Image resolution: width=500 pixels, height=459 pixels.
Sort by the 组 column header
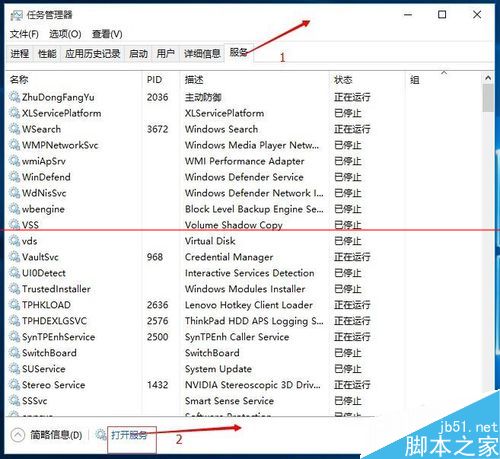[414, 79]
